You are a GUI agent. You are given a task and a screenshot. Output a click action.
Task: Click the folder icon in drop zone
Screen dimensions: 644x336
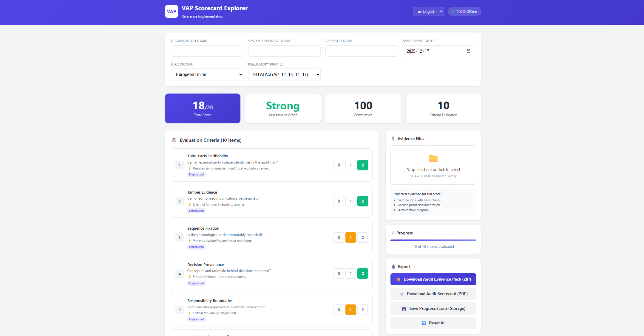433,158
